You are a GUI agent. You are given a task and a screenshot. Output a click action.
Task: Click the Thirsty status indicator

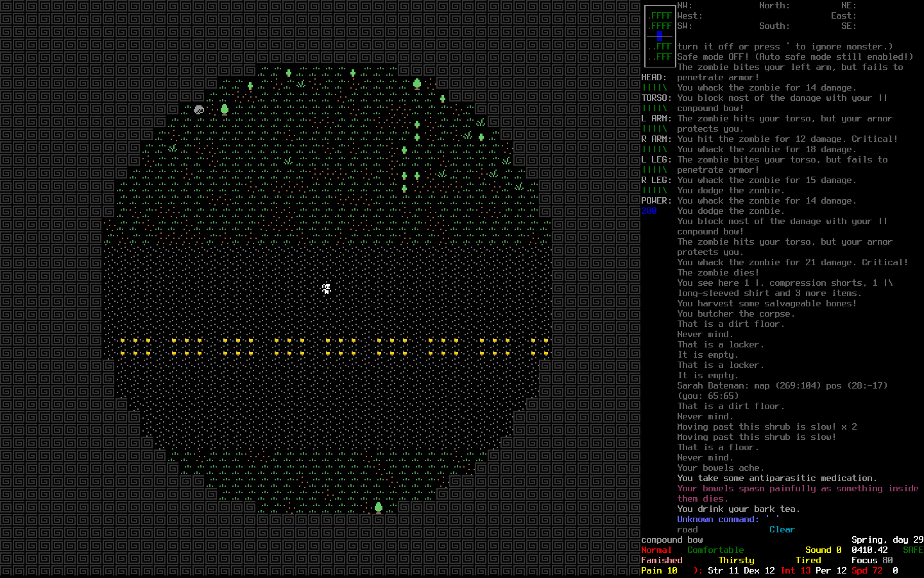pos(737,560)
